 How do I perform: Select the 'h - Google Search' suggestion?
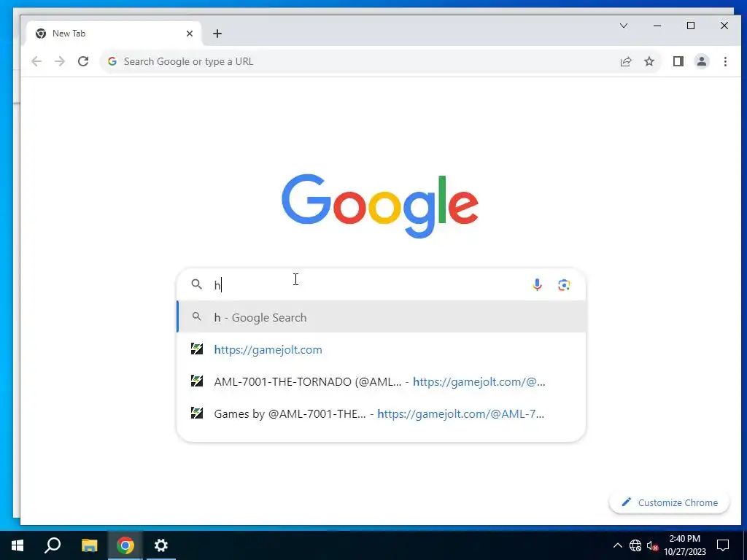(381, 316)
